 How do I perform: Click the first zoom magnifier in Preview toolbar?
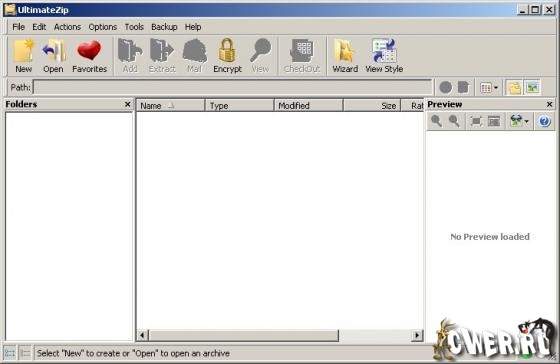(436, 121)
